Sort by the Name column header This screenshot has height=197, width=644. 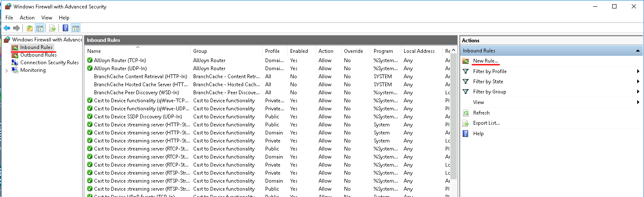point(137,51)
